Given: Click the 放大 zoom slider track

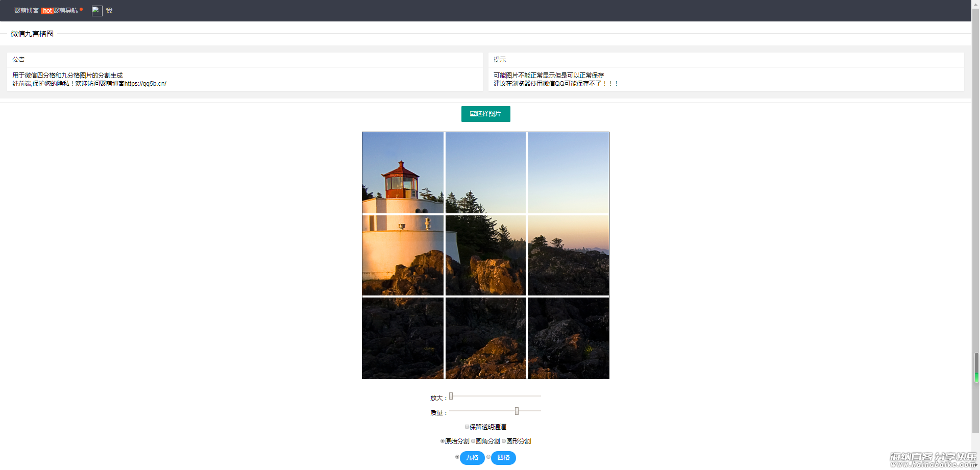Looking at the screenshot, I should click(x=495, y=396).
